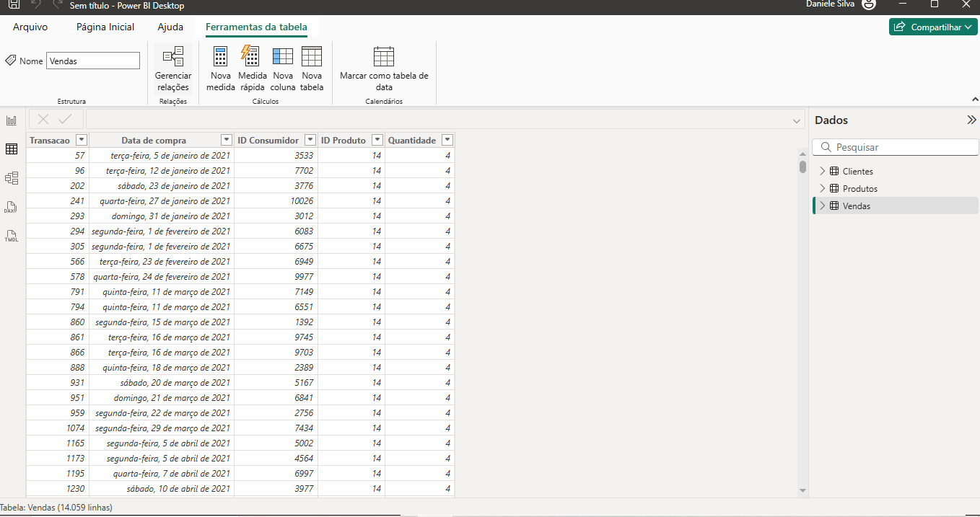Image resolution: width=980 pixels, height=517 pixels.
Task: Click cell 'terça-feira, 5 de janeiro de 2021'
Action: pos(162,155)
